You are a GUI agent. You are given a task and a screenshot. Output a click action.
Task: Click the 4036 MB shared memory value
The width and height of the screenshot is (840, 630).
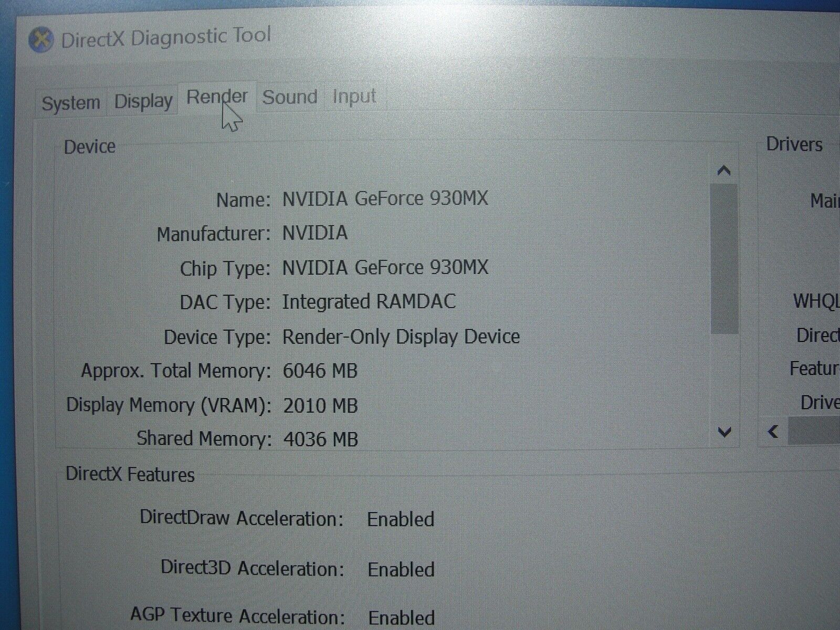(x=321, y=439)
